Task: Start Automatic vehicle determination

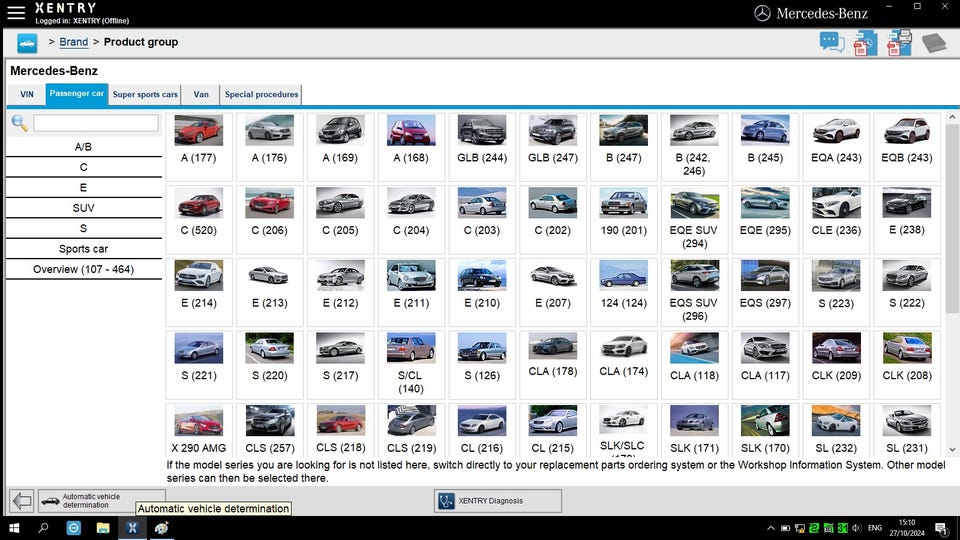Action: pyautogui.click(x=101, y=501)
